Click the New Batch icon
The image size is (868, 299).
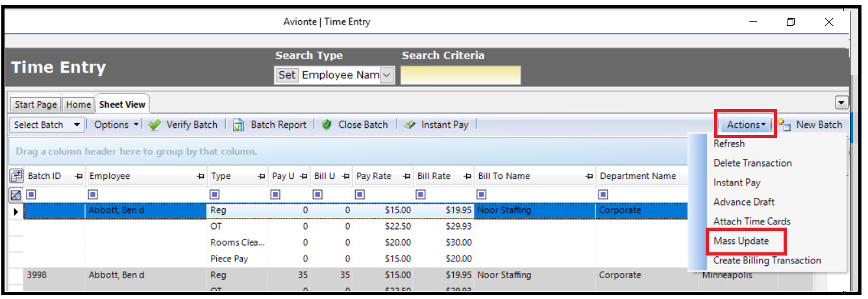point(784,125)
